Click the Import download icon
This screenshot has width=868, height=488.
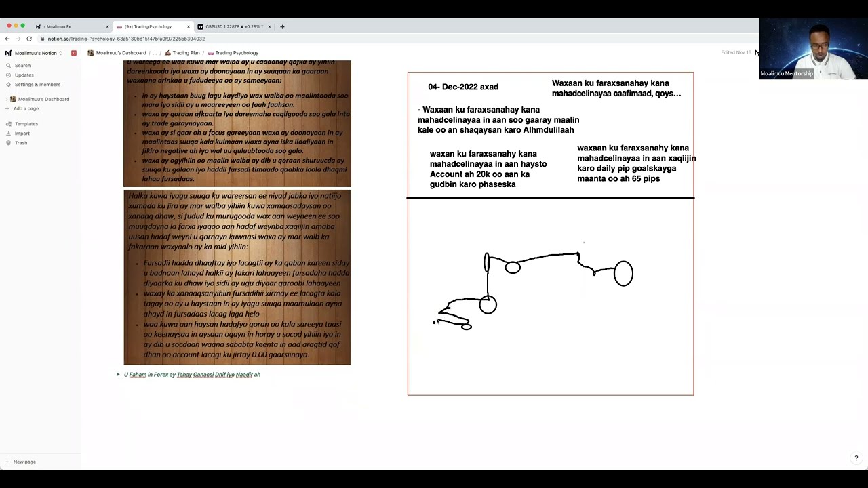[8, 134]
